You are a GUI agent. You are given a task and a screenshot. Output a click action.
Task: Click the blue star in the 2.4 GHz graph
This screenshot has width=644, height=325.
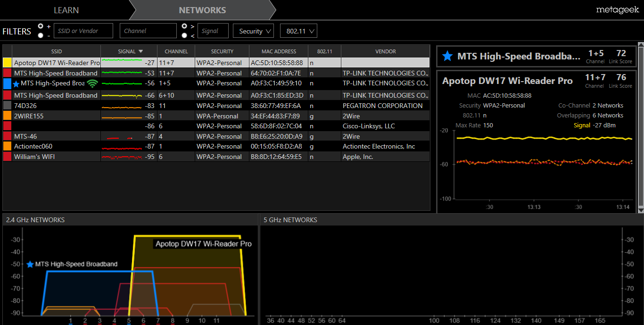coord(30,264)
